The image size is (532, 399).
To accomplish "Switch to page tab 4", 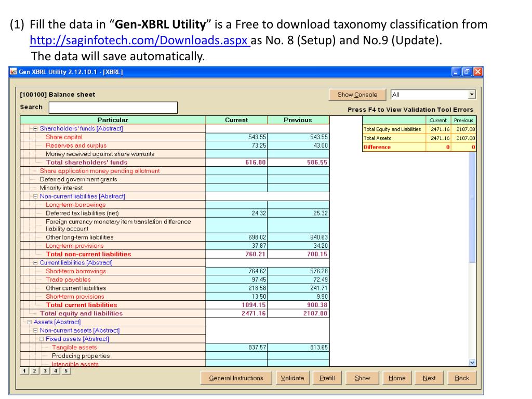I will (x=56, y=371).
